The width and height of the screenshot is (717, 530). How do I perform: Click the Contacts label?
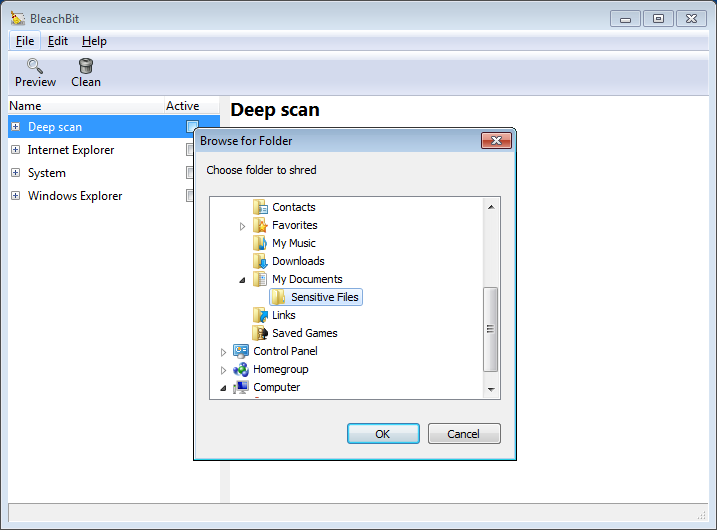pyautogui.click(x=294, y=207)
